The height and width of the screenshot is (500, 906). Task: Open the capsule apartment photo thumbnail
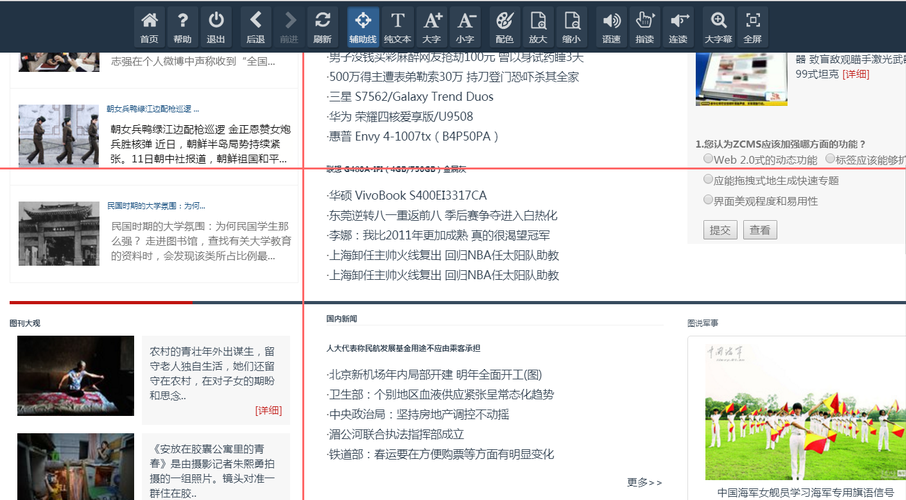[76, 466]
